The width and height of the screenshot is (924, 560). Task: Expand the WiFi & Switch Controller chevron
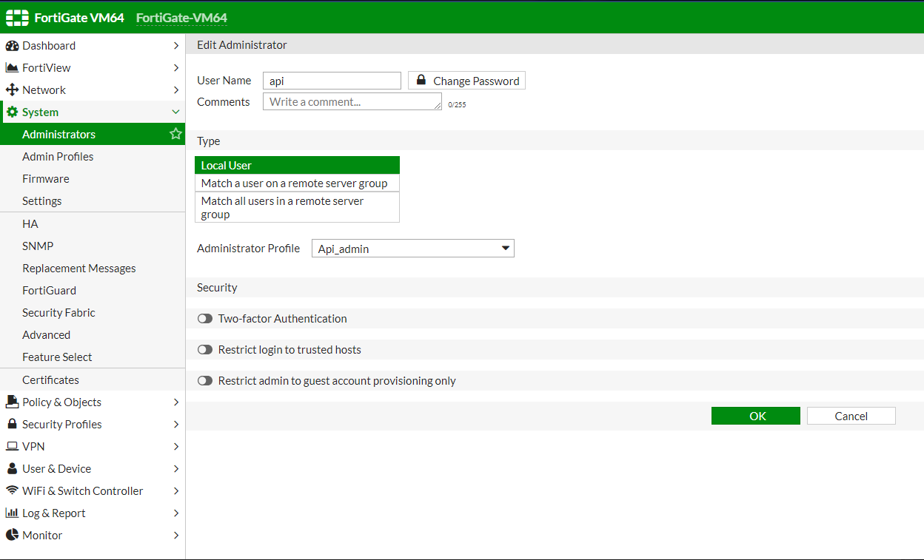(x=176, y=491)
